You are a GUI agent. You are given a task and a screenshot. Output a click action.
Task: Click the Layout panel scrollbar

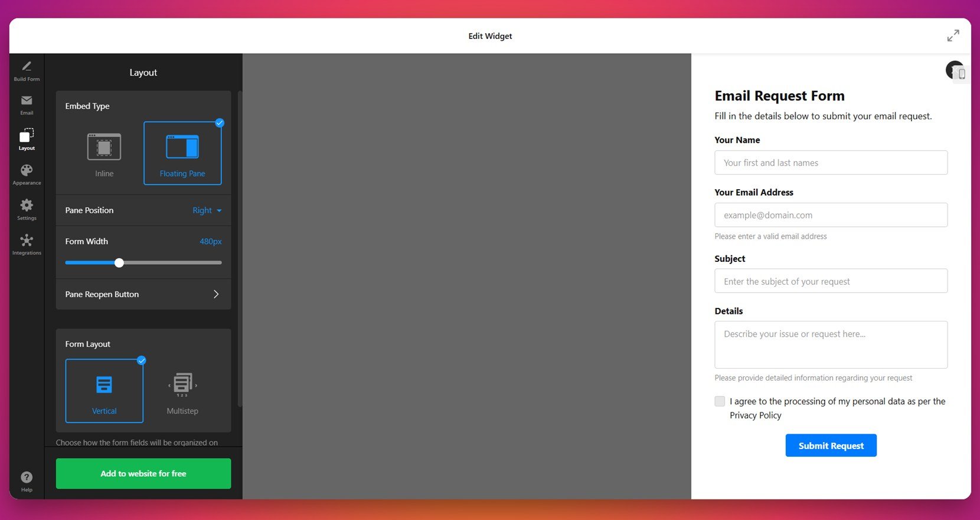click(240, 248)
